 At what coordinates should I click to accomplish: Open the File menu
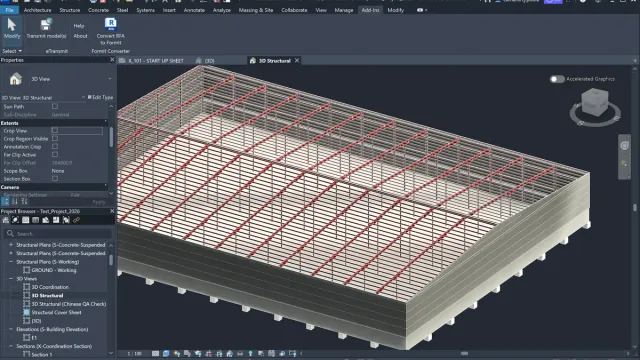9,10
